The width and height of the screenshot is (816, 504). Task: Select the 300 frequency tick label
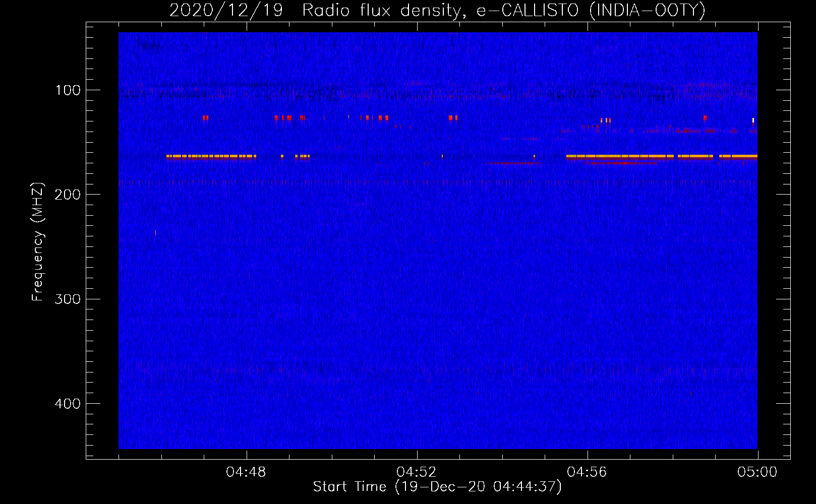coord(68,299)
